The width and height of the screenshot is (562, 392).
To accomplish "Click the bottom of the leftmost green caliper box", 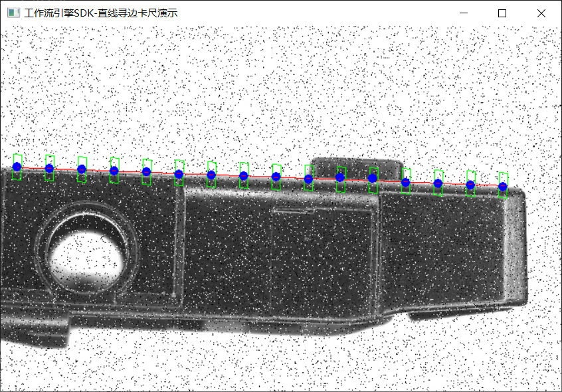I will click(x=17, y=178).
